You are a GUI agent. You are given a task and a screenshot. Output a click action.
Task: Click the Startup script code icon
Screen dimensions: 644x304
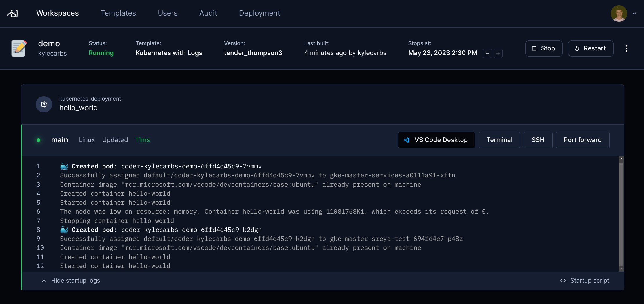click(x=563, y=281)
